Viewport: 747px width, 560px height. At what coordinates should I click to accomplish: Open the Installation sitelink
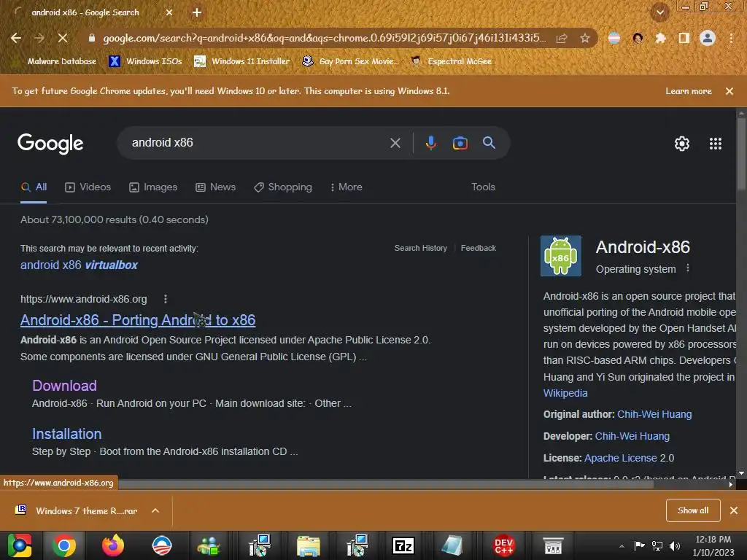(66, 434)
